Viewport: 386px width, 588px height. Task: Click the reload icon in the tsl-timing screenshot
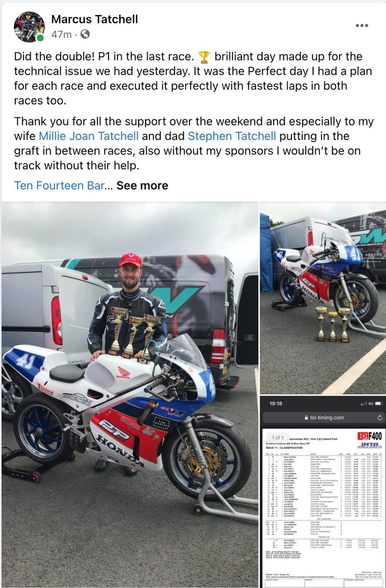pos(379,418)
